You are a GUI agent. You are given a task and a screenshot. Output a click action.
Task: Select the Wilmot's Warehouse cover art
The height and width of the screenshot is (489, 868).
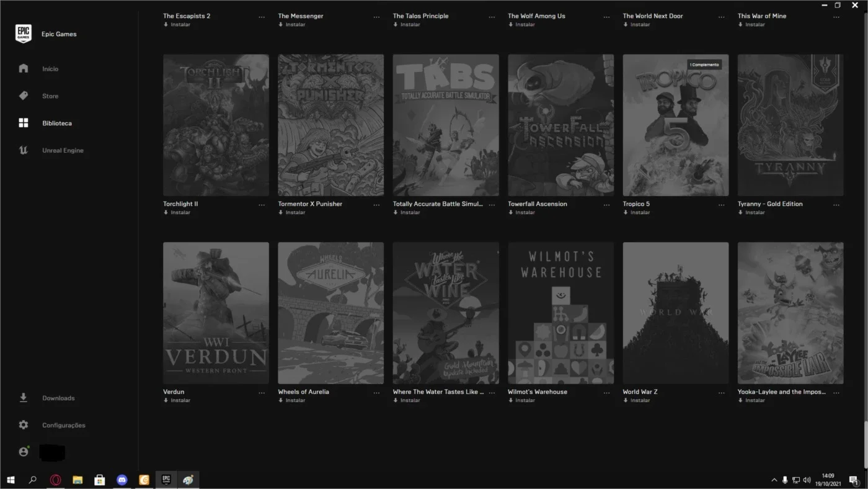point(560,313)
